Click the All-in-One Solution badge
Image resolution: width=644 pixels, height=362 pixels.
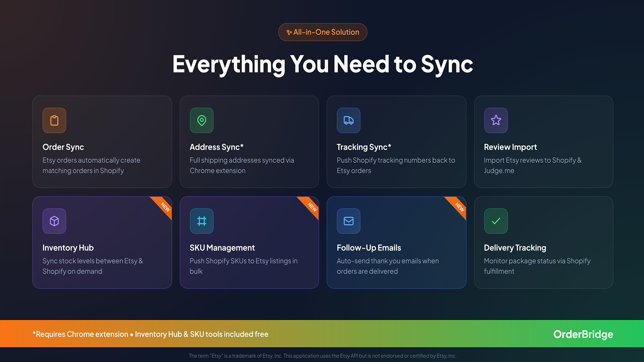(323, 32)
